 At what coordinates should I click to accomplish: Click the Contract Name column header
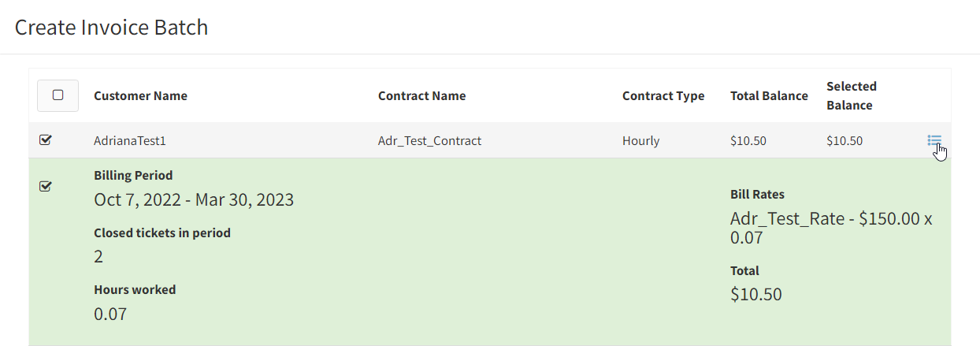coord(421,95)
